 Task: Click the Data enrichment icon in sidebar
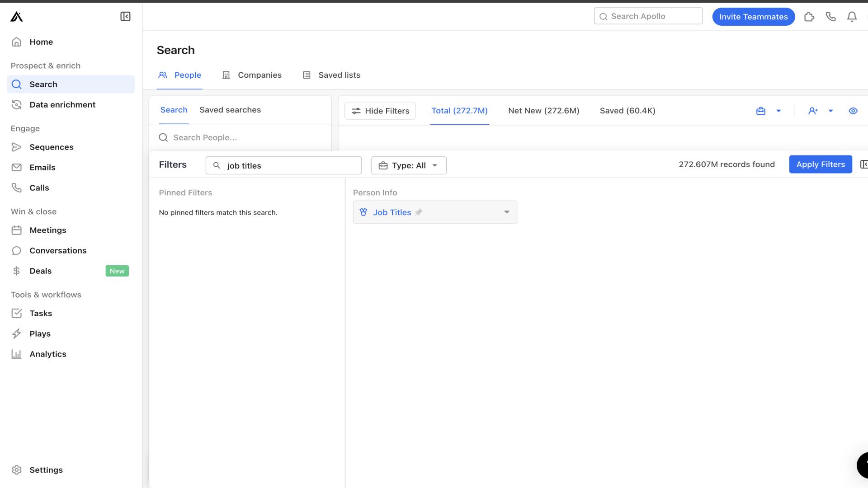(17, 105)
